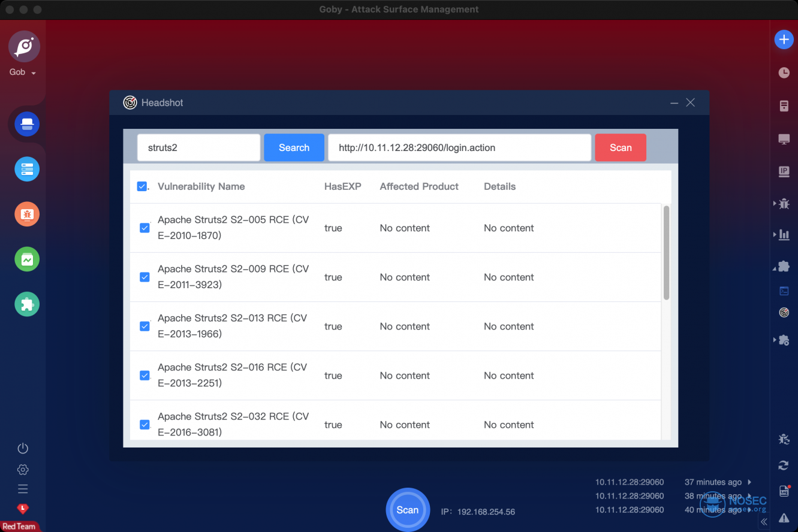Open the Gob account dropdown
The image size is (798, 532).
[x=23, y=72]
